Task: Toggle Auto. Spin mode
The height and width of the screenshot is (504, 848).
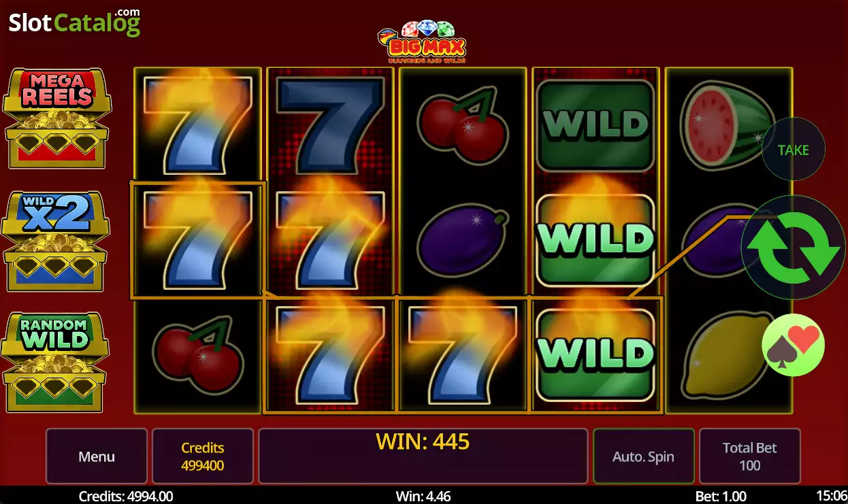Action: click(644, 456)
